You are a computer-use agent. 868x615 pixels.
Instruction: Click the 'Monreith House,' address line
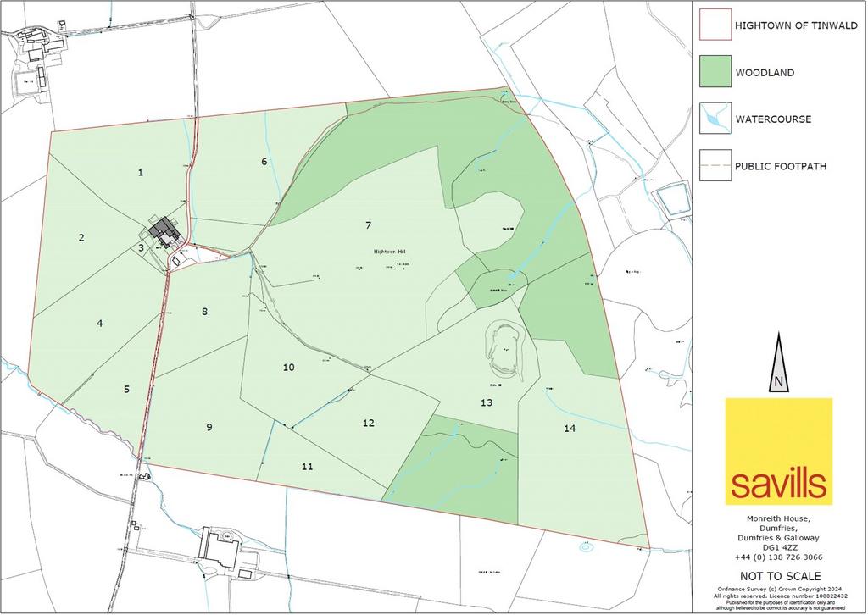click(x=778, y=518)
